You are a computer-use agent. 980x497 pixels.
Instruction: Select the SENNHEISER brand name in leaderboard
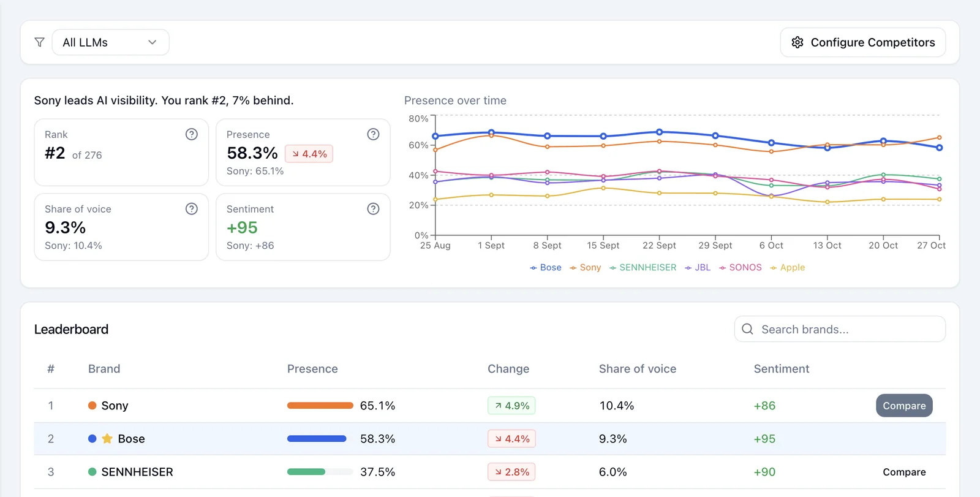pyautogui.click(x=137, y=472)
